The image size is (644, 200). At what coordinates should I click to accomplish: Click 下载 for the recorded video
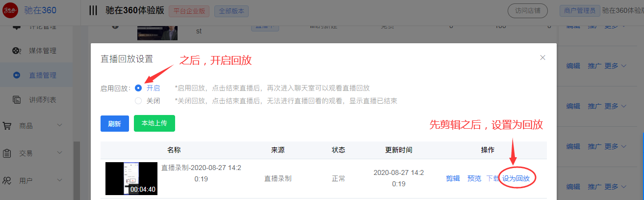[x=492, y=178]
